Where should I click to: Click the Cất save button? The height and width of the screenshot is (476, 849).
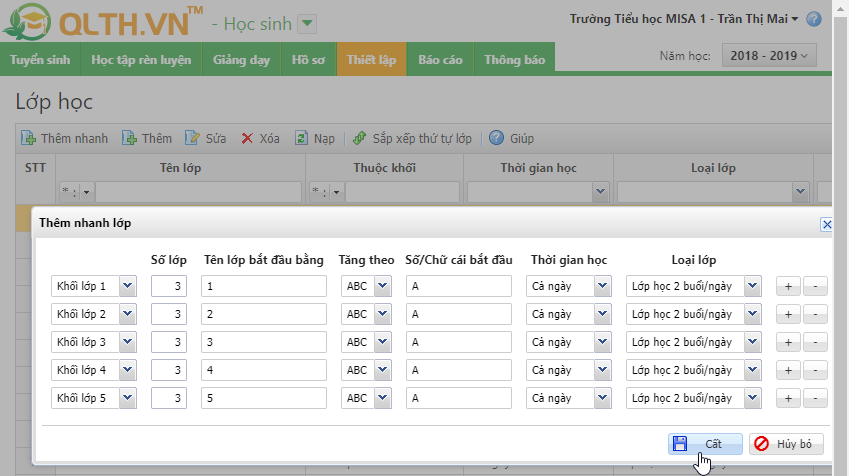(704, 444)
